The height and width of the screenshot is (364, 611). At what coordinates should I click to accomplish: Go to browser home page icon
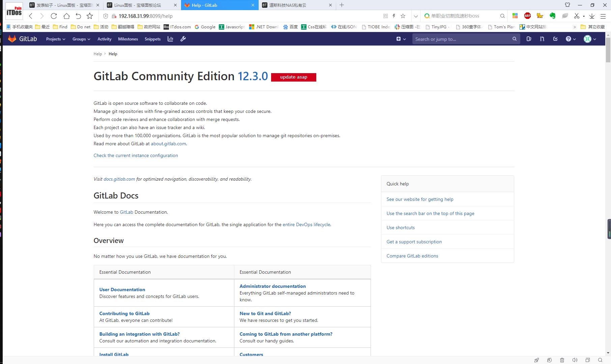(x=66, y=16)
